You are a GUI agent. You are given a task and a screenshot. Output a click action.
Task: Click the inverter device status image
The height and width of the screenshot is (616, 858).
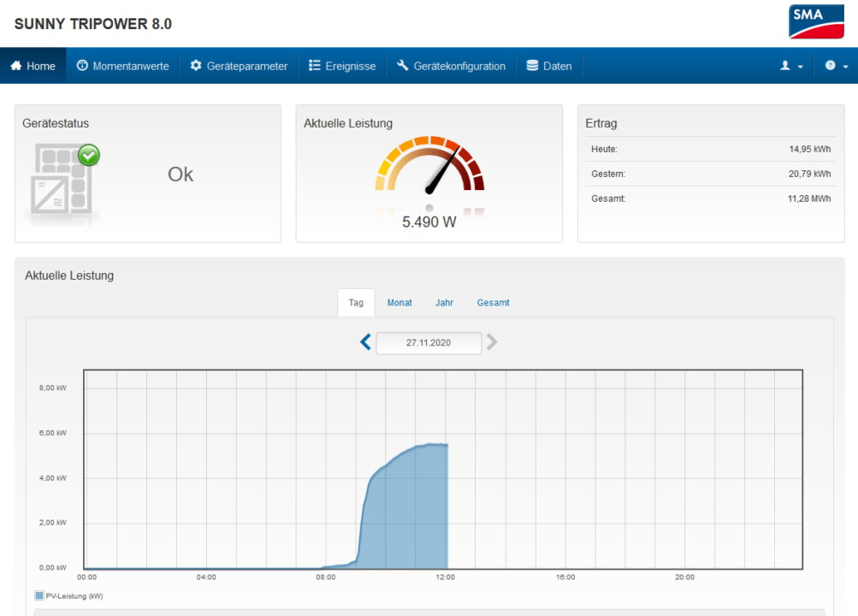(x=62, y=180)
